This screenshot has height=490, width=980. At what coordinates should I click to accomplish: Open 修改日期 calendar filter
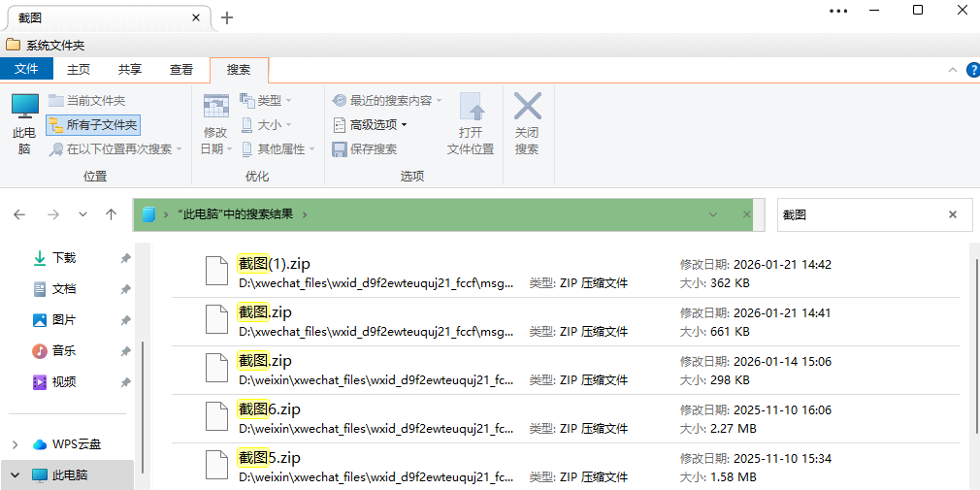coord(216,124)
